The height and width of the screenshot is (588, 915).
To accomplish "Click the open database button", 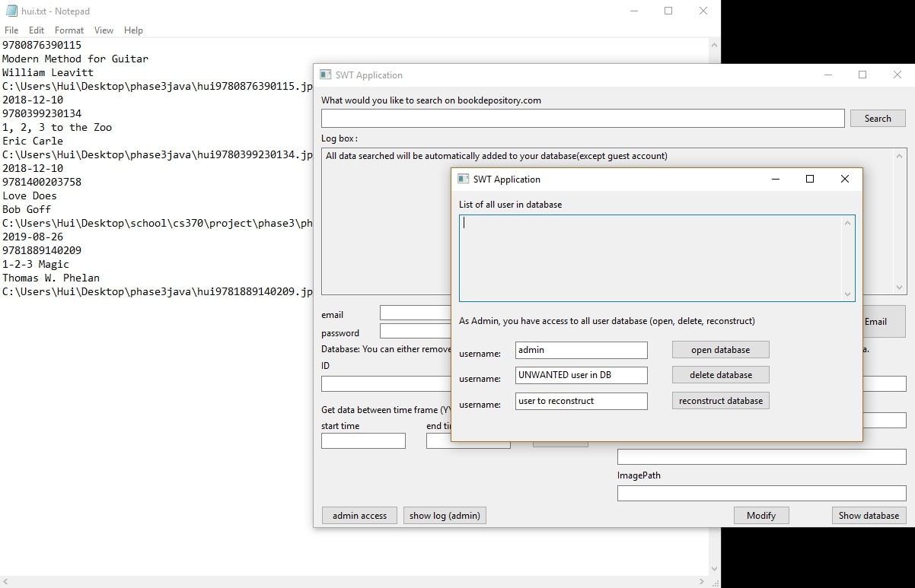I will tap(720, 350).
